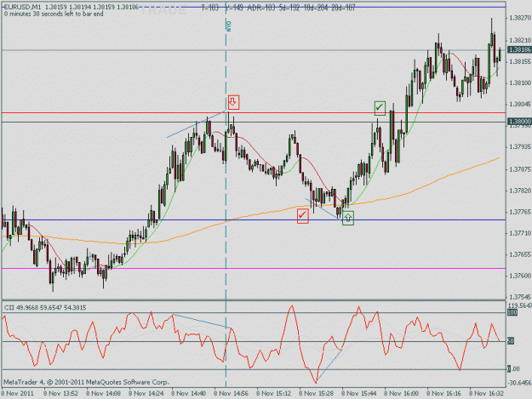
Task: Click the 8 Nov 15:44 time label
Action: pyautogui.click(x=359, y=393)
